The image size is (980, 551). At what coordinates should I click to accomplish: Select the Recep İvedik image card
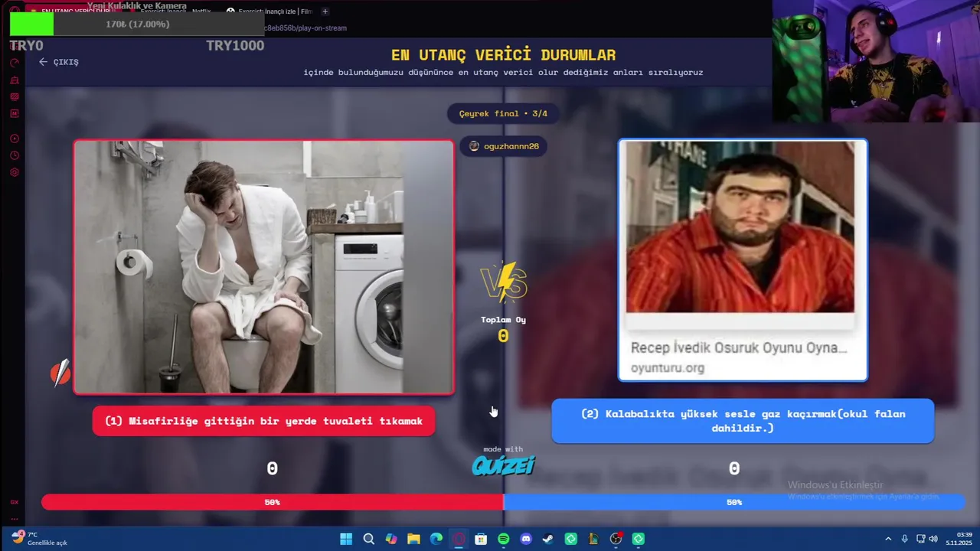point(743,259)
